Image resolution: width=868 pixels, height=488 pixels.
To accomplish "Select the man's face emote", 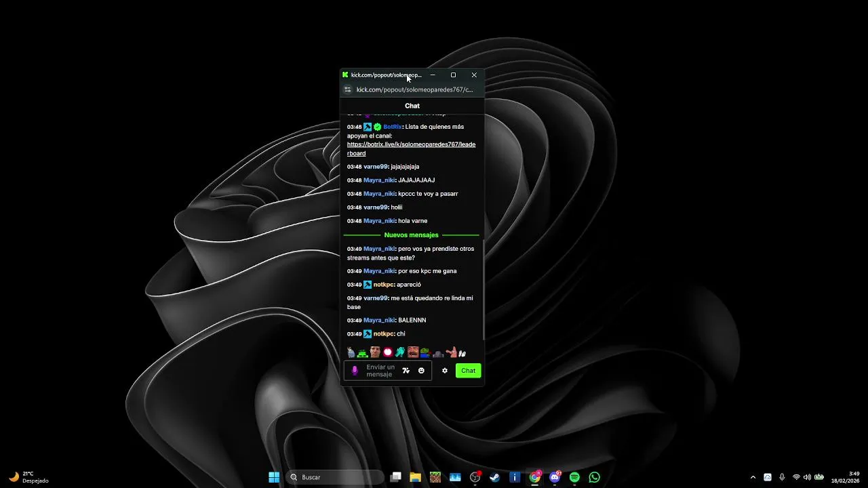I will (375, 352).
